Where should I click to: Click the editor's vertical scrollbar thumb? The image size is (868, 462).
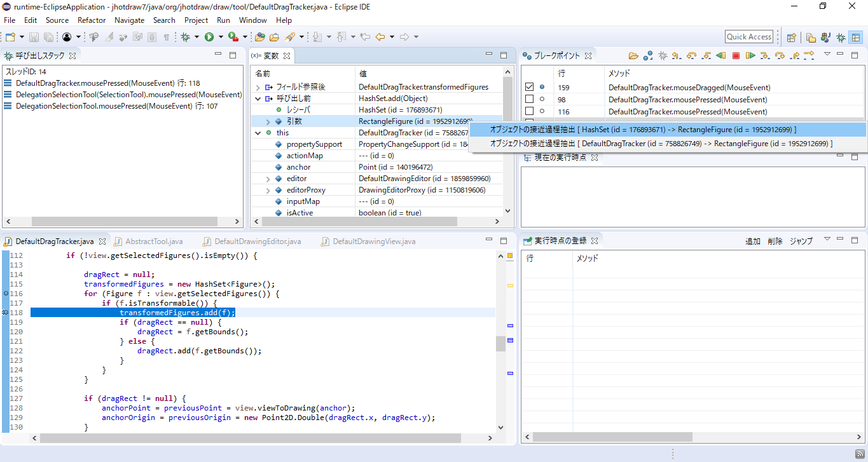pos(500,343)
